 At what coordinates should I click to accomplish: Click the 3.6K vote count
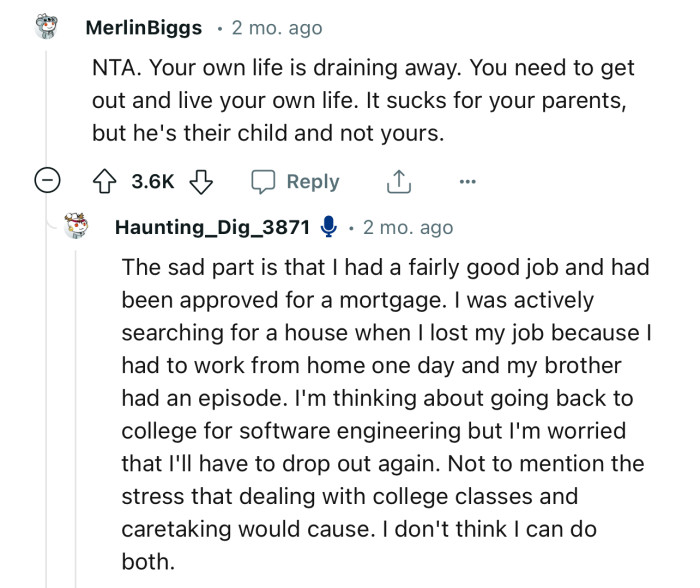[153, 181]
